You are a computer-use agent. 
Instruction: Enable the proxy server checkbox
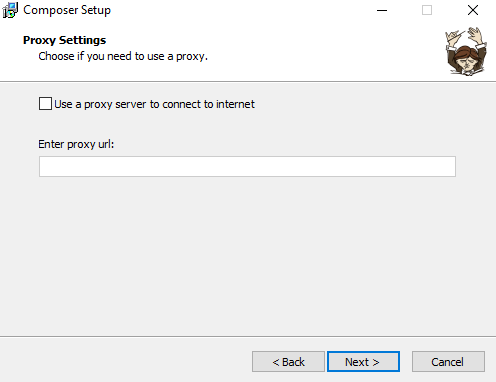(x=45, y=104)
